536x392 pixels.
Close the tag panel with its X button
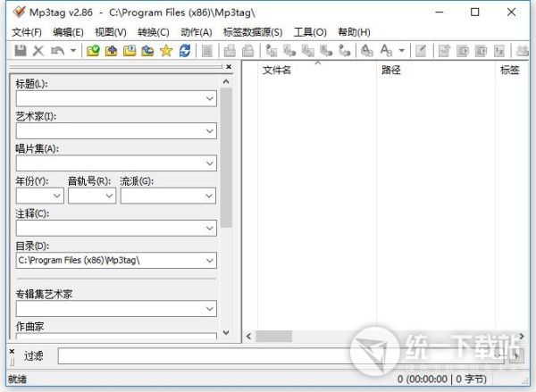[229, 67]
